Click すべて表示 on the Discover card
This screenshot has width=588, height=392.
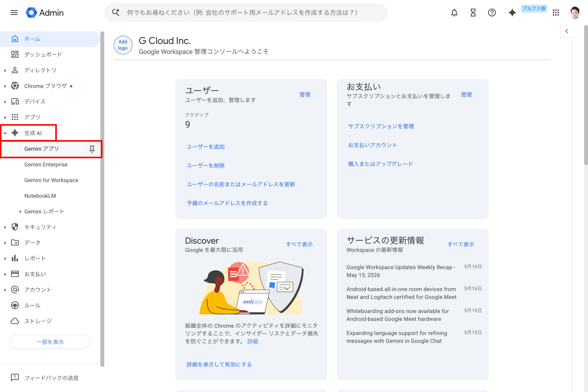(x=299, y=244)
